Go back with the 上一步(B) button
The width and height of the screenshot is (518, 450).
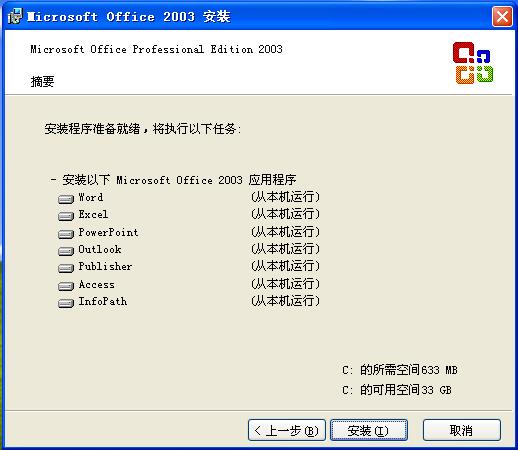point(286,430)
